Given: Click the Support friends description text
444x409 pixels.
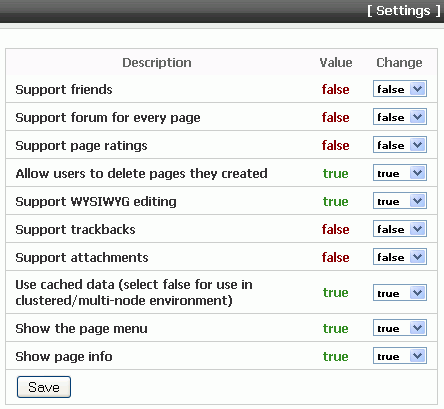Looking at the screenshot, I should point(64,89).
